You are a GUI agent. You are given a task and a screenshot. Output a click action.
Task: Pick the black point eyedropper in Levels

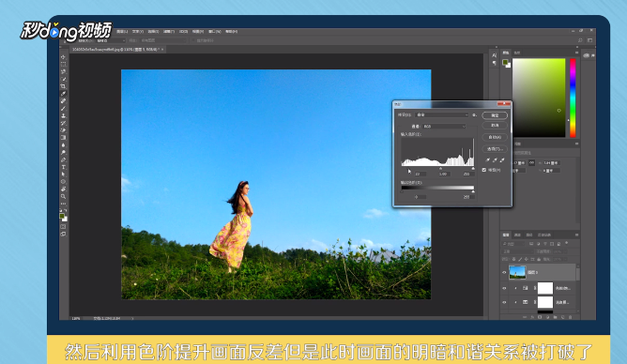tap(487, 160)
